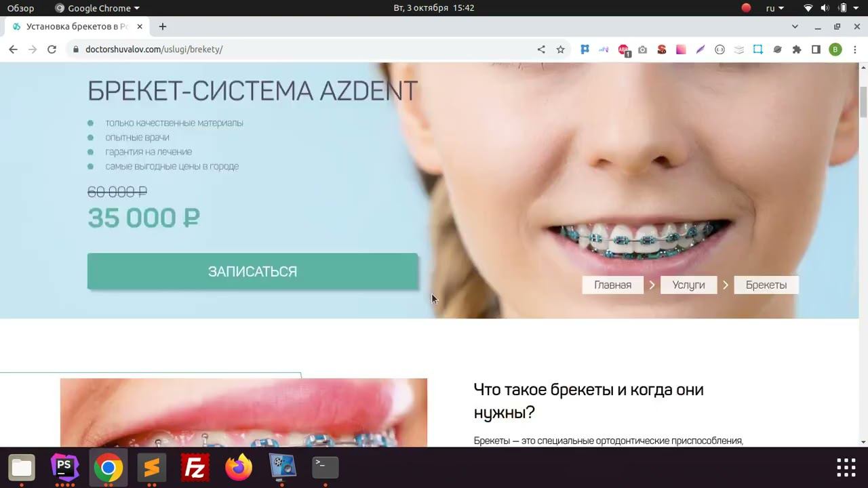868x488 pixels.
Task: Open the Обзор activities overview
Action: click(x=21, y=8)
